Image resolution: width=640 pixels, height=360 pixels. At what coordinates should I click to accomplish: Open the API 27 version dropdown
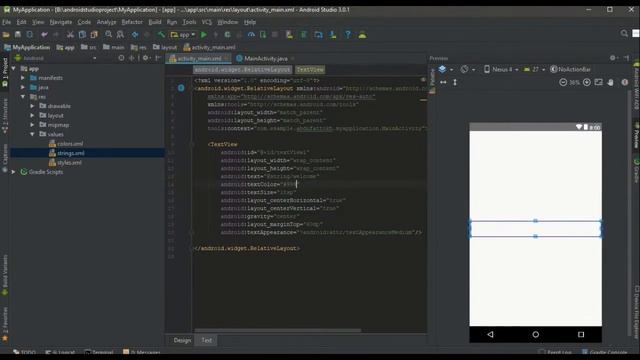click(534, 69)
